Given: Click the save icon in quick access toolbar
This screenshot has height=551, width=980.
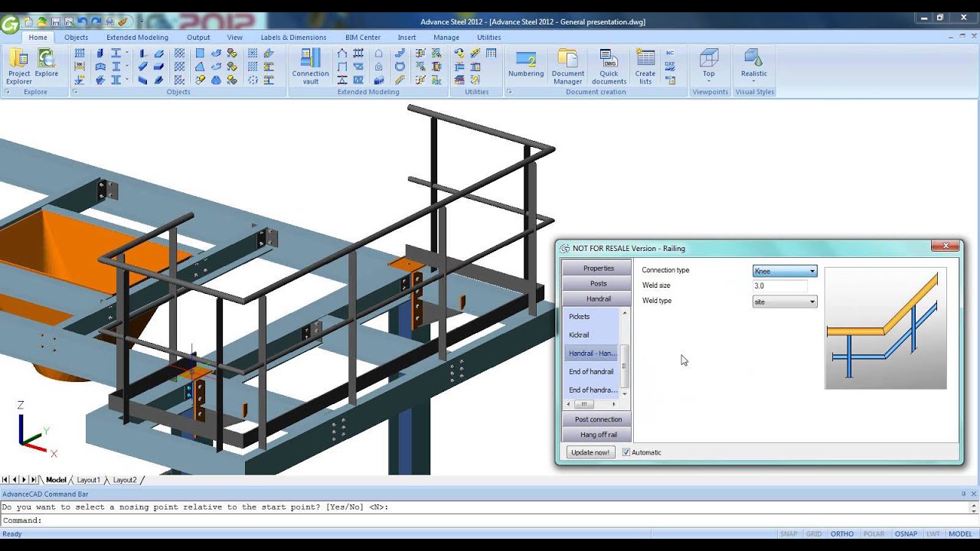Looking at the screenshot, I should click(56, 21).
